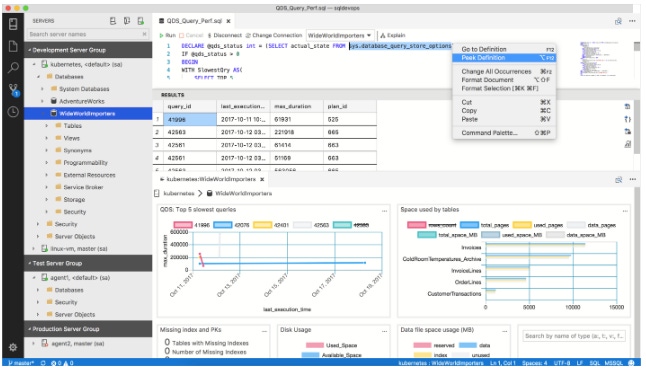Viewport: 646px width, 369px height.
Task: Open the Search magnifier in the activity bar
Action: tap(13, 68)
